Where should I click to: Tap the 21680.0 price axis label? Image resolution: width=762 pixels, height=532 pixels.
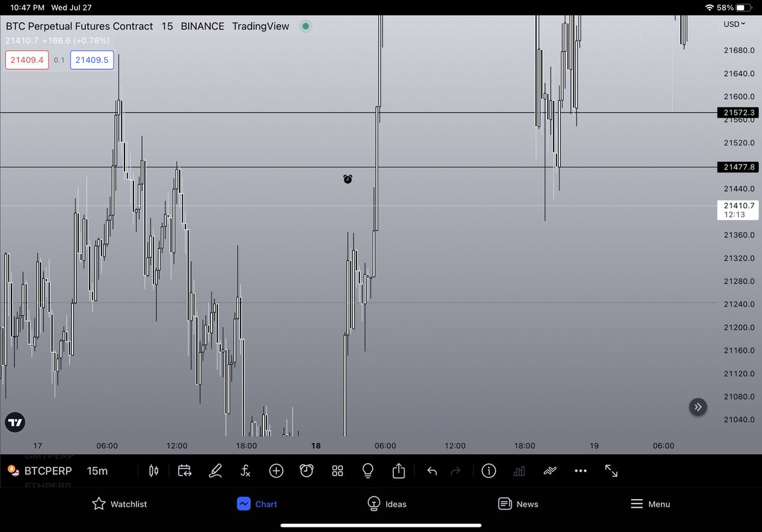(739, 50)
